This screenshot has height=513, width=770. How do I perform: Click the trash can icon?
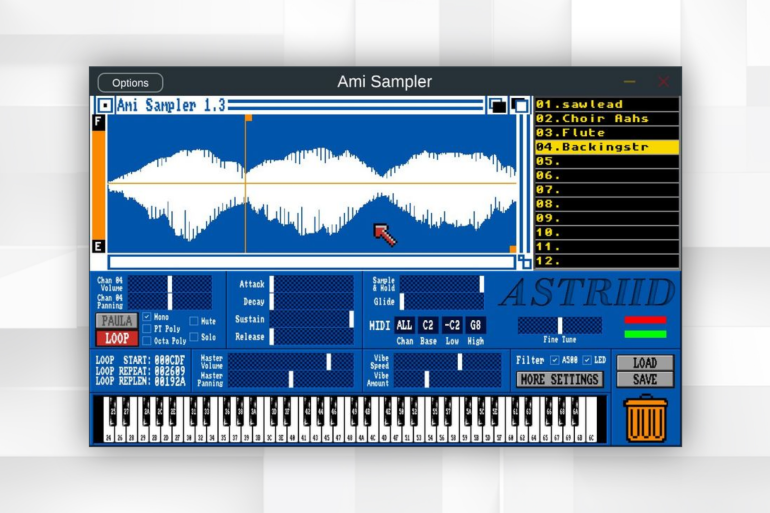click(x=645, y=419)
